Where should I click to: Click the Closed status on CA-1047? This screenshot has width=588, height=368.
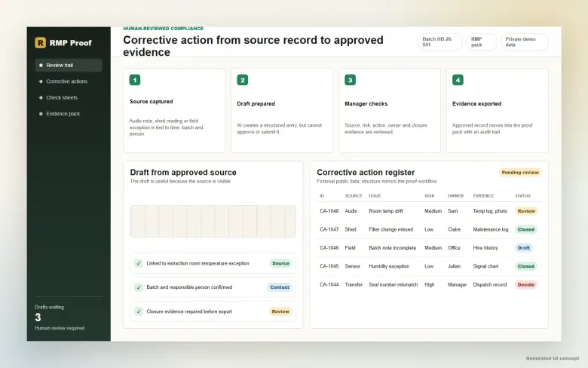click(x=525, y=229)
